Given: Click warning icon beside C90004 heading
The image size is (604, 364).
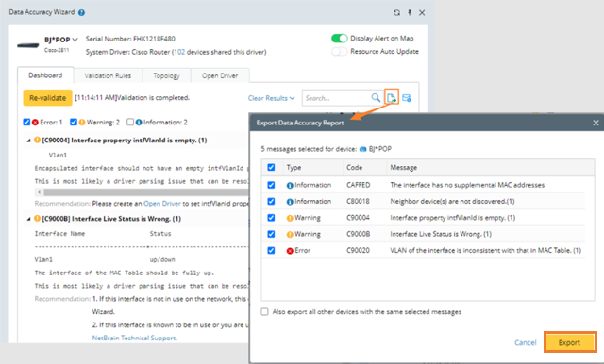Looking at the screenshot, I should click(37, 141).
